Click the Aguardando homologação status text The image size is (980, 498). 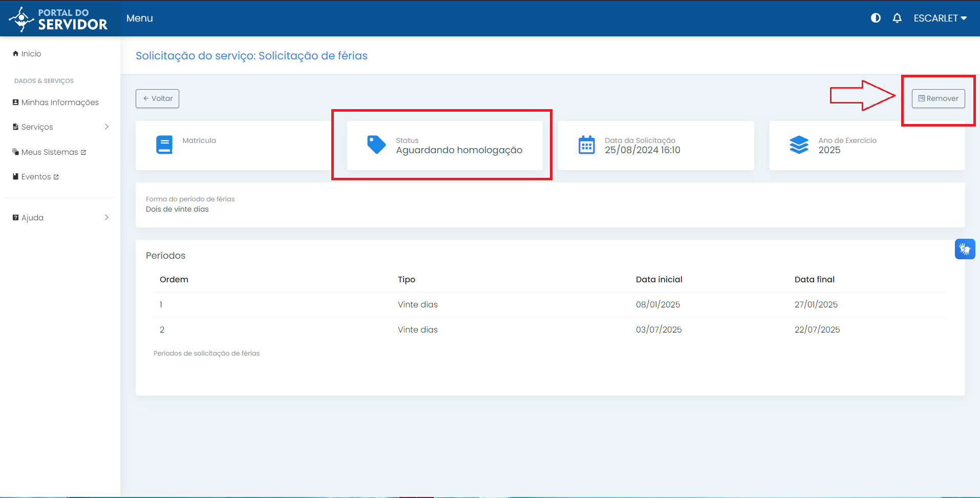click(x=459, y=150)
